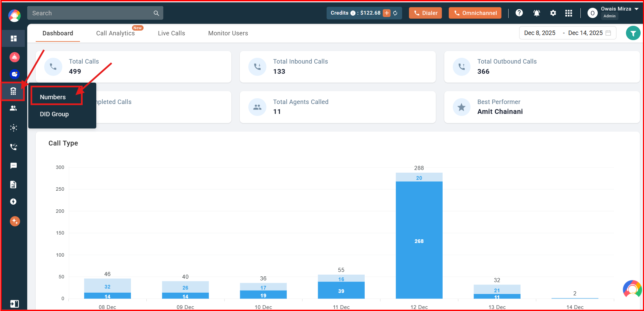Image resolution: width=644 pixels, height=311 pixels.
Task: Click the 10 Dec bar segment 19
Action: coord(263,295)
